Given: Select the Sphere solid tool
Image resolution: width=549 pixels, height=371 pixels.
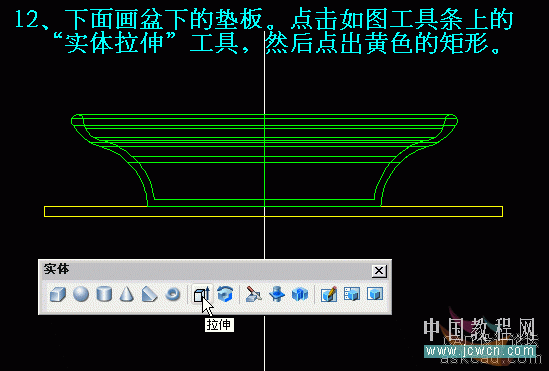Looking at the screenshot, I should 81,294.
